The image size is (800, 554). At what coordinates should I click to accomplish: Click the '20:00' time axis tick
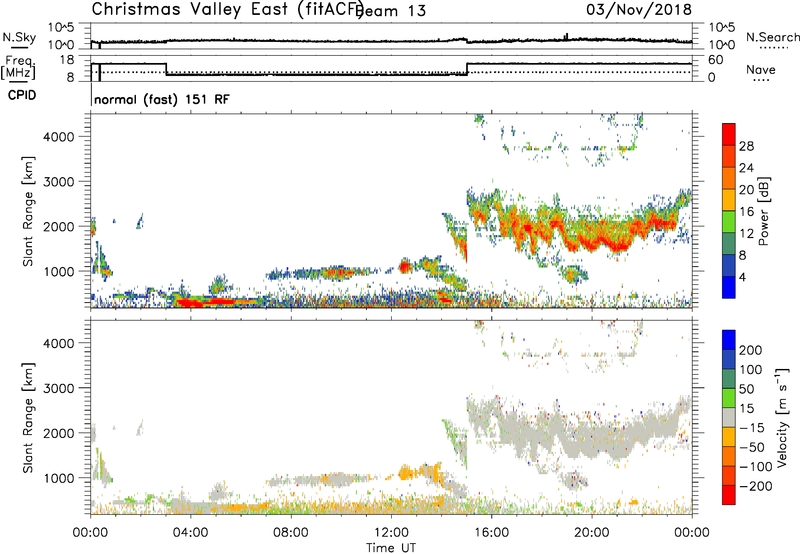(x=592, y=533)
